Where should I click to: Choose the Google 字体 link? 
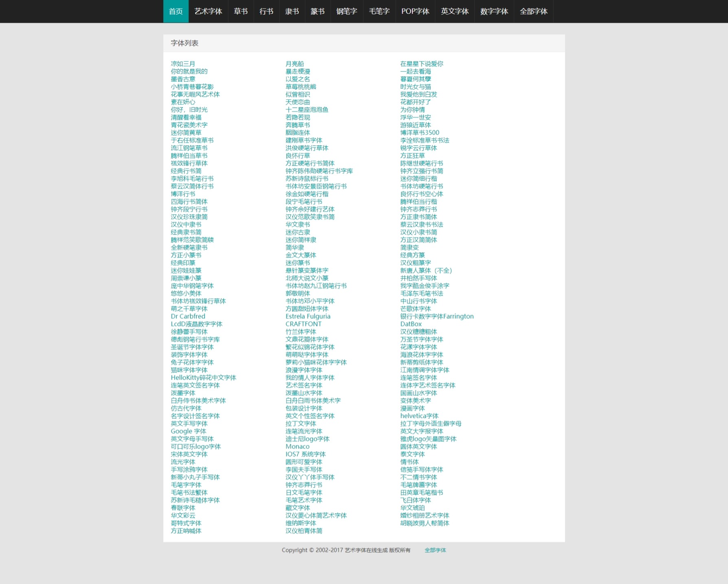188,431
